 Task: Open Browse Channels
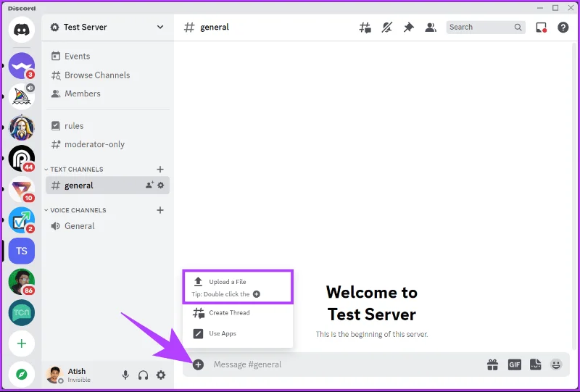pyautogui.click(x=107, y=75)
